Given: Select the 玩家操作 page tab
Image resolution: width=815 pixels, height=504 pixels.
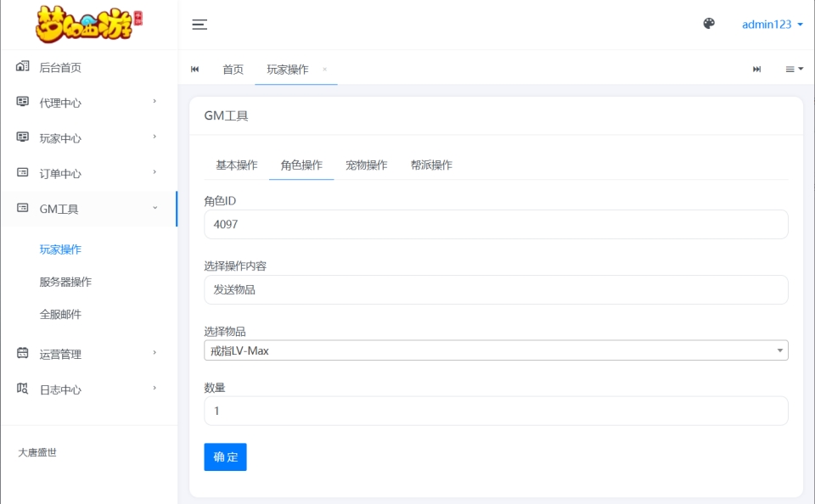Looking at the screenshot, I should [288, 69].
